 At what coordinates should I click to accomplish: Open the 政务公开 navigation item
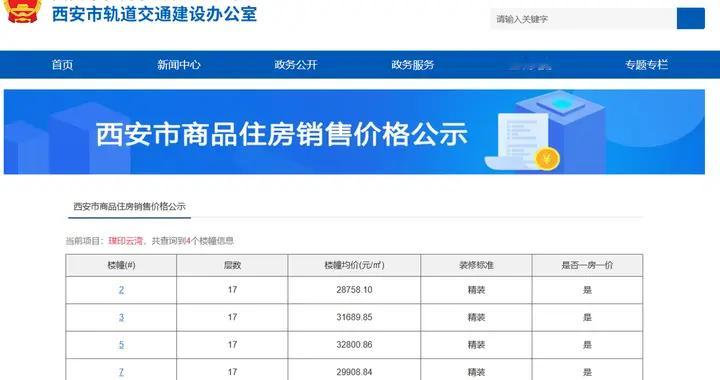pyautogui.click(x=296, y=65)
